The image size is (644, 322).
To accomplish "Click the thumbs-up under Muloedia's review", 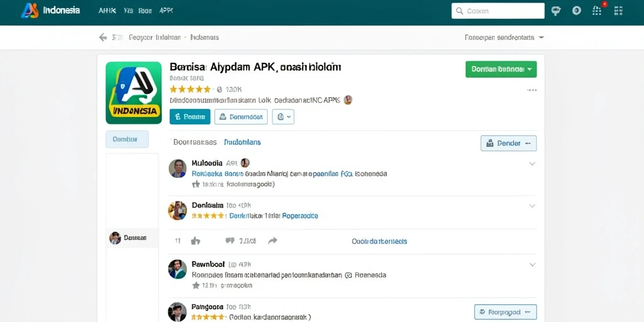I will (196, 184).
